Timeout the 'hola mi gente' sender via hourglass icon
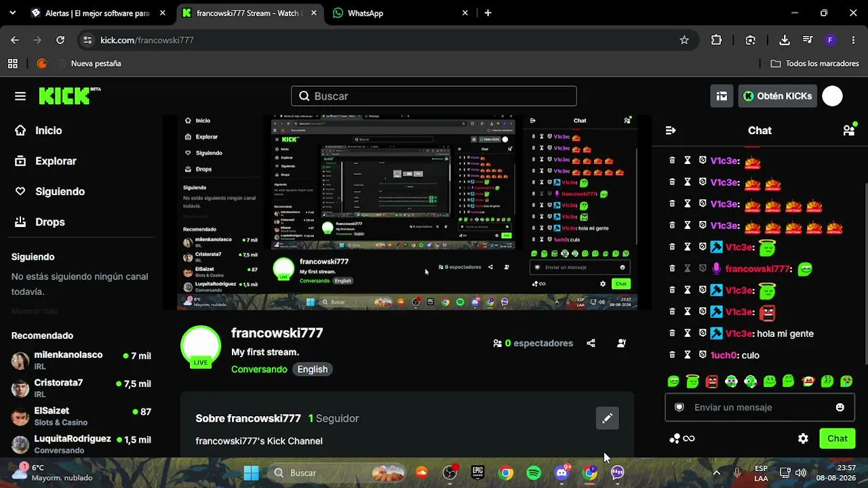The width and height of the screenshot is (868, 488). click(687, 333)
